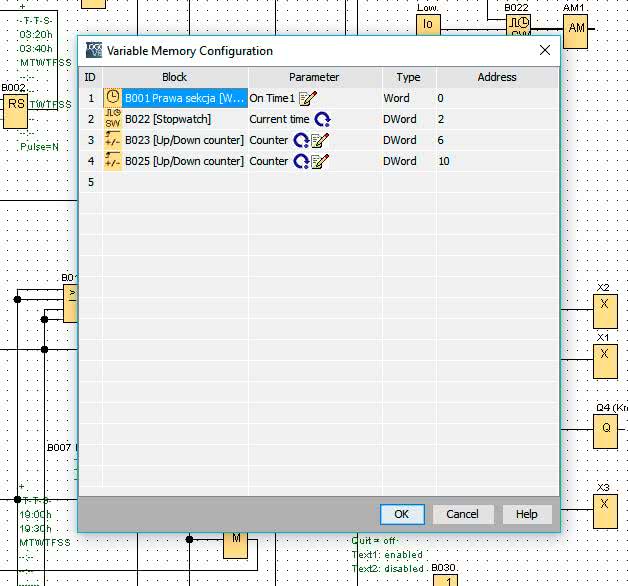The height and width of the screenshot is (586, 628).
Task: Click the refresh icon next to Current time
Action: pos(322,119)
